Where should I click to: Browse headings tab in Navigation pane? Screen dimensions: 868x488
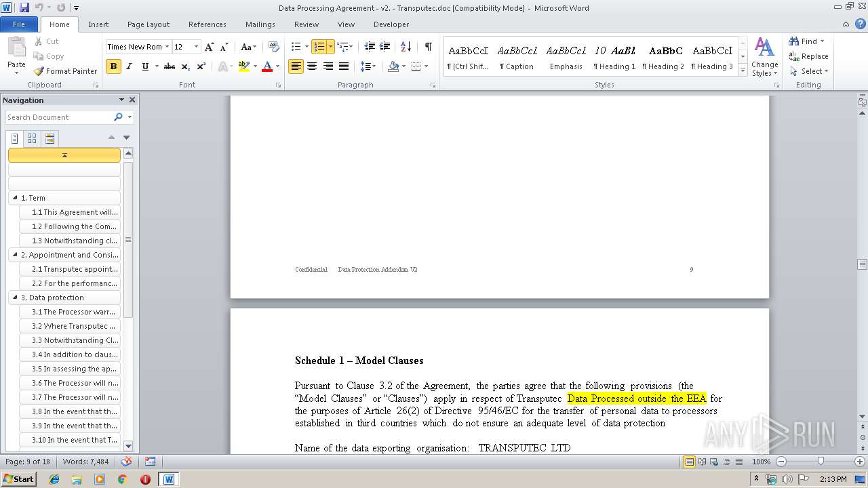(x=14, y=139)
